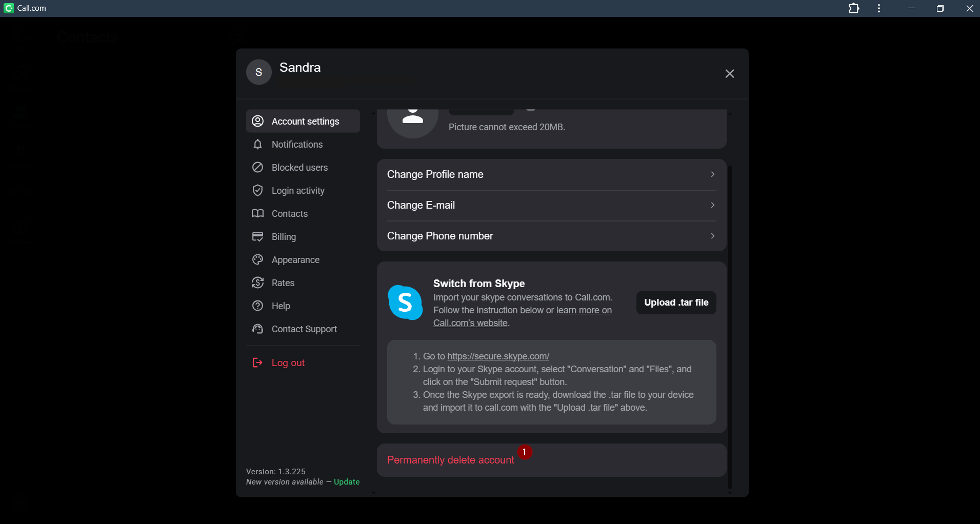Click the Account settings person icon
Viewport: 980px width, 524px height.
pyautogui.click(x=258, y=121)
